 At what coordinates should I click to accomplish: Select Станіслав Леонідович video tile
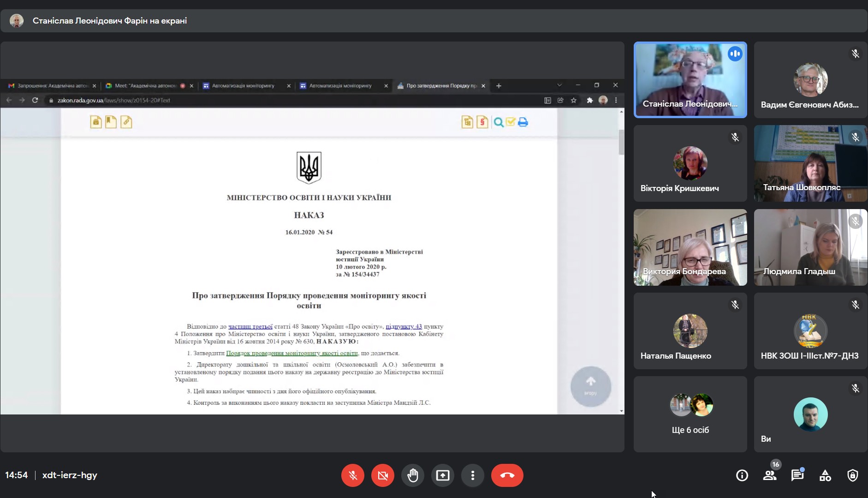(690, 80)
